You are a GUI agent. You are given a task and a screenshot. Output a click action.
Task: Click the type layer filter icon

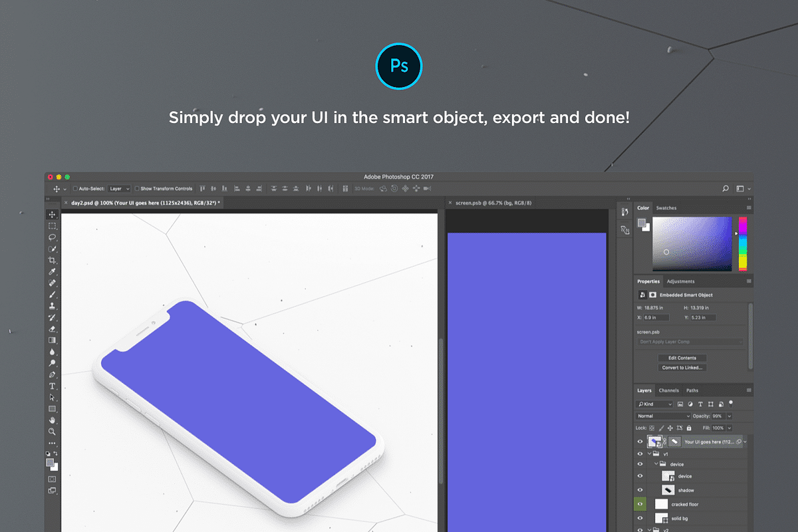[x=700, y=404]
